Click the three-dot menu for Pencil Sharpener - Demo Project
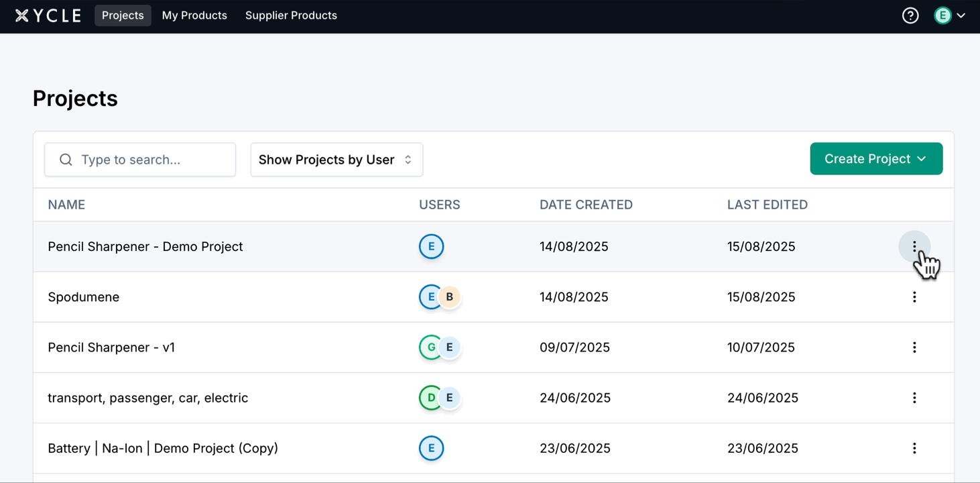 tap(914, 247)
